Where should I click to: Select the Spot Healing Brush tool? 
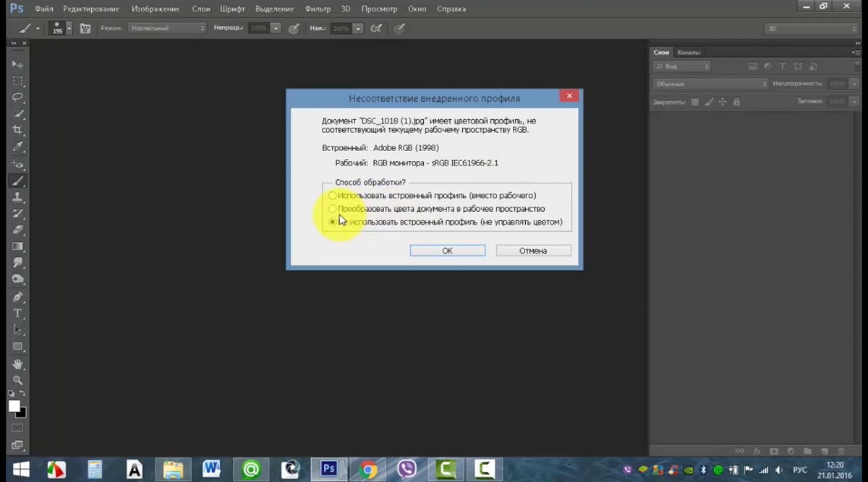[18, 164]
